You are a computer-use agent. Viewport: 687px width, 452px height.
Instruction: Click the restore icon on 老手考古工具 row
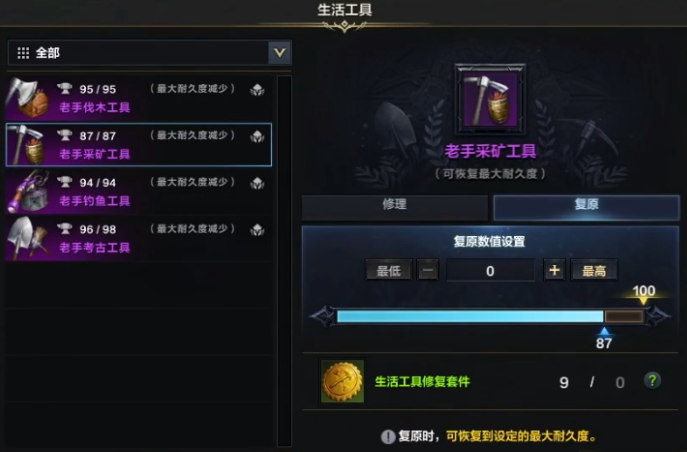click(257, 230)
